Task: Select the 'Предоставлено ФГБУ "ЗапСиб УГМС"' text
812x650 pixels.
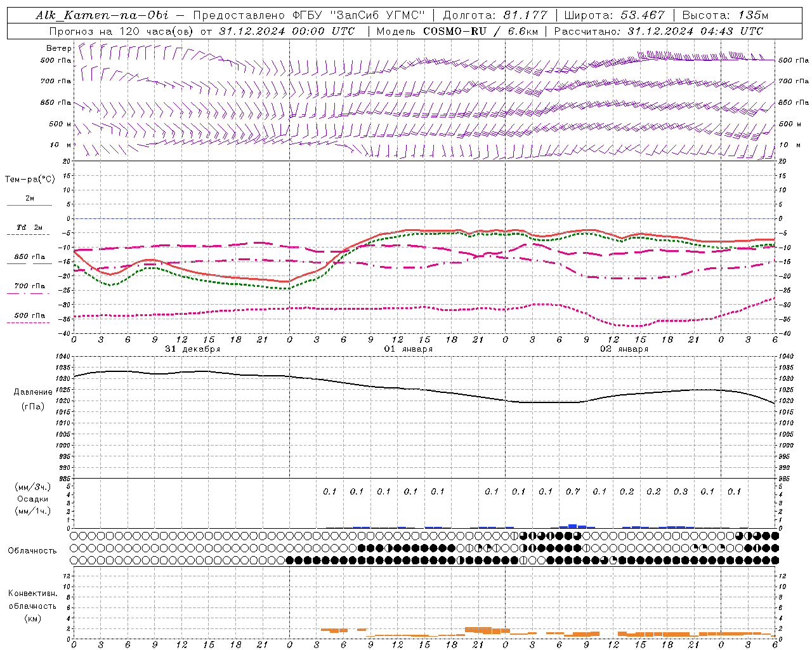Action: (x=309, y=15)
